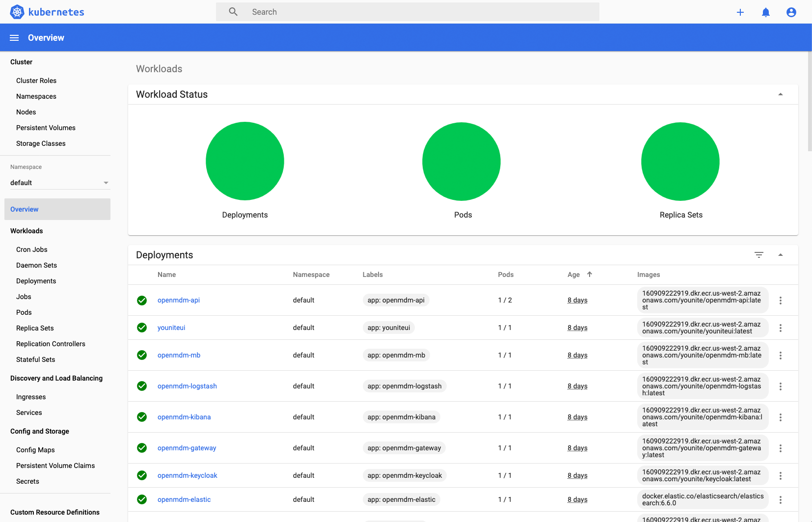Screen dimensions: 812x522
Task: Open the openmdm-logstash deployment link
Action: point(187,386)
